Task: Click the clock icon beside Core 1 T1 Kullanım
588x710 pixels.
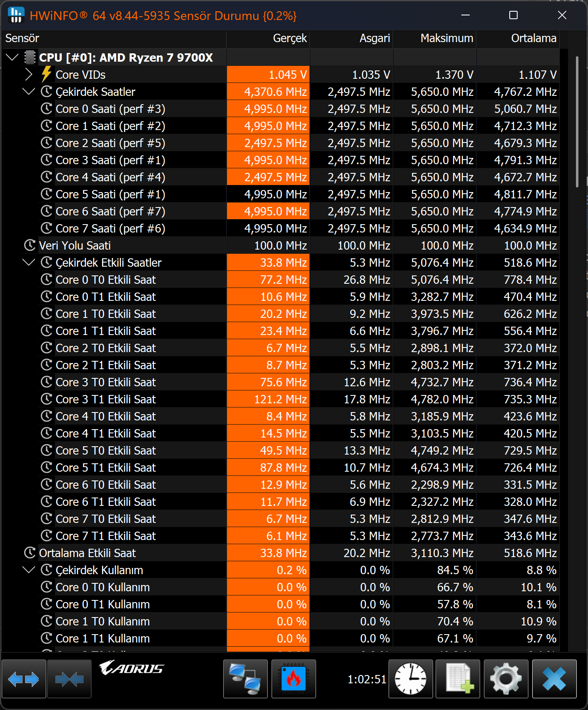Action: click(x=46, y=638)
